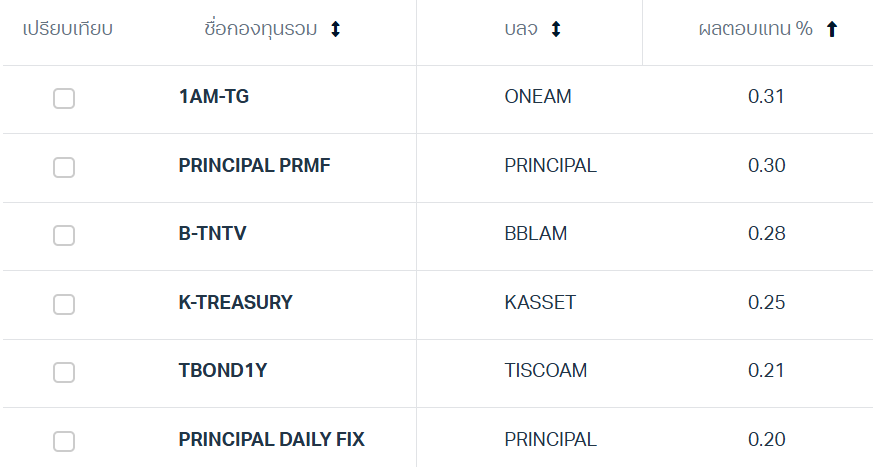Toggle the TBOND1Y compare checkbox
This screenshot has width=873, height=467.
(64, 372)
